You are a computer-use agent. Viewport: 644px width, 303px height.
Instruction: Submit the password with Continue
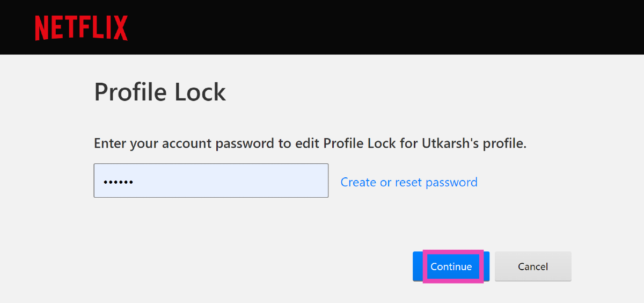451,266
